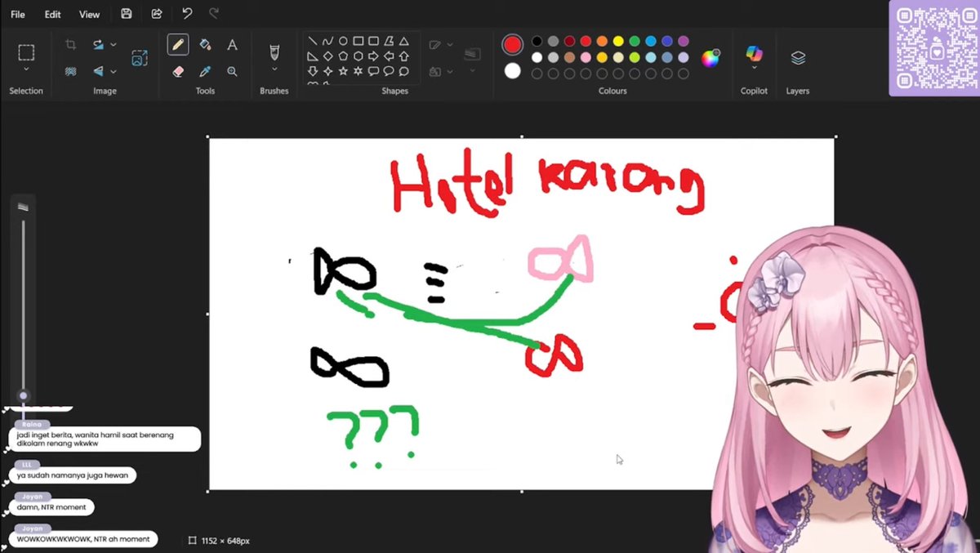Viewport: 980px width, 553px height.
Task: Choose the Pentagon shape
Action: (x=343, y=56)
